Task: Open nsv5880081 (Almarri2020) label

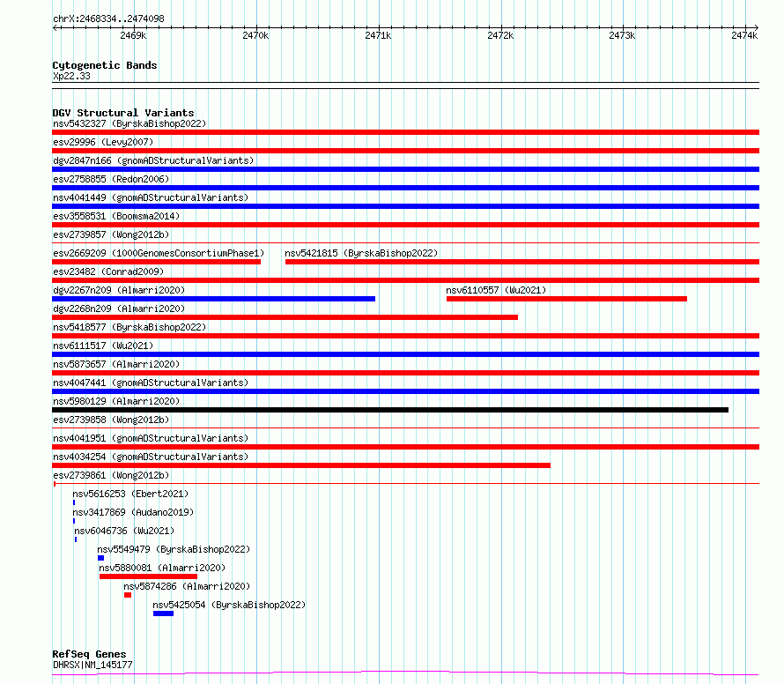Action: 162,568
